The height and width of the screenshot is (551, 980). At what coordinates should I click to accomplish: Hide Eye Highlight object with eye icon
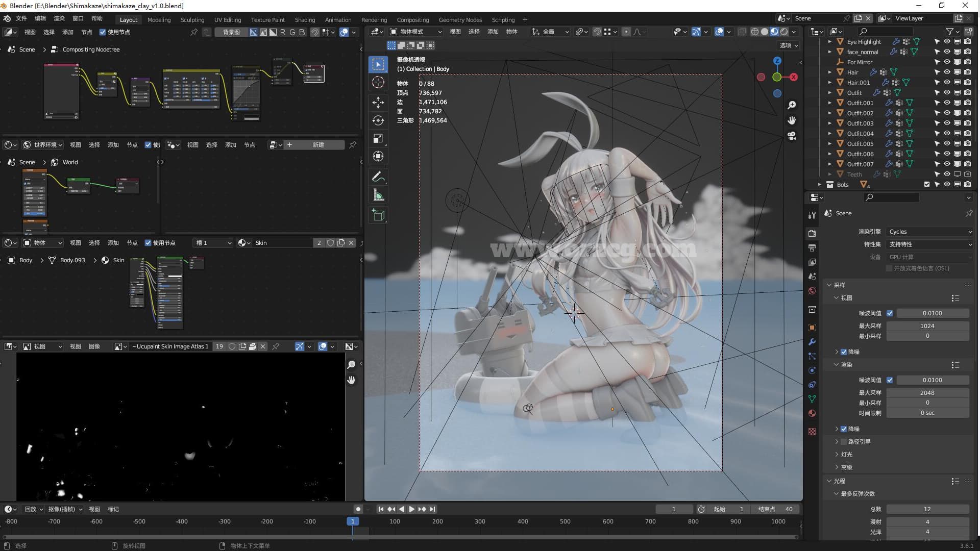(947, 42)
